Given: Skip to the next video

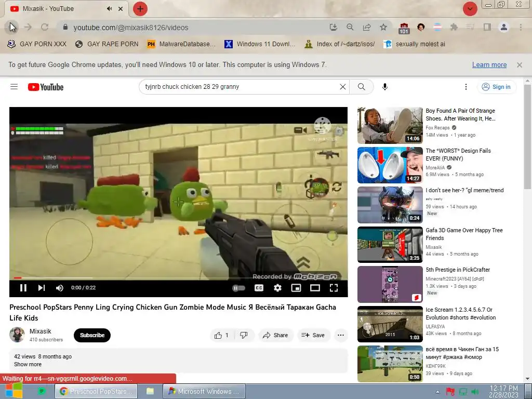Looking at the screenshot, I should point(42,288).
